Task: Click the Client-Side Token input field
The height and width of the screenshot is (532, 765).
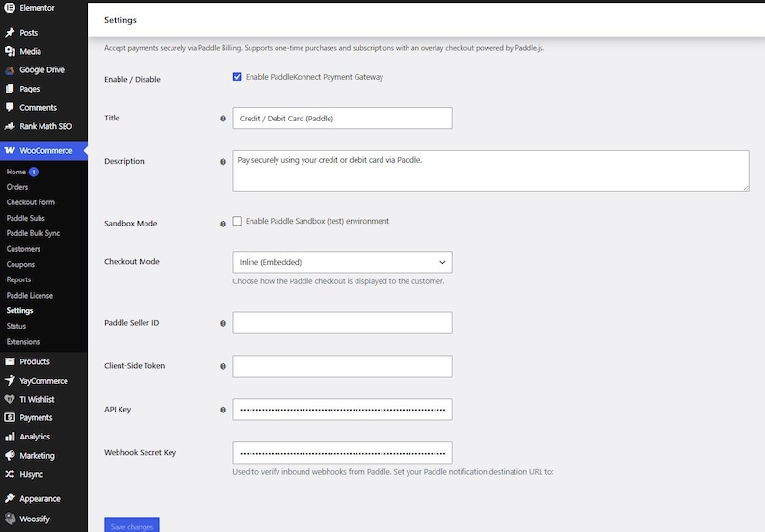Action: pyautogui.click(x=342, y=366)
